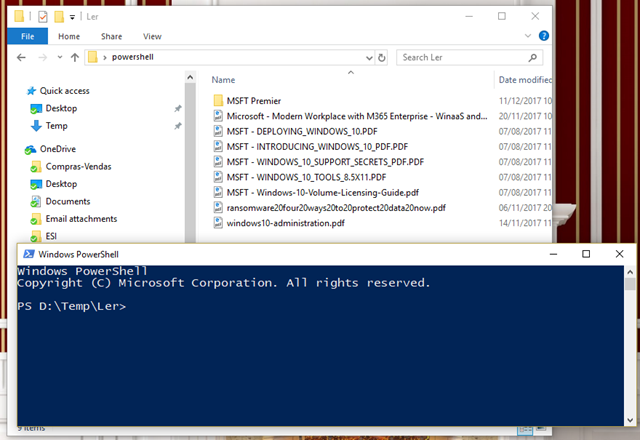Viewport: 640px width, 440px height.
Task: Click pin icon next to Temp
Action: [x=178, y=126]
